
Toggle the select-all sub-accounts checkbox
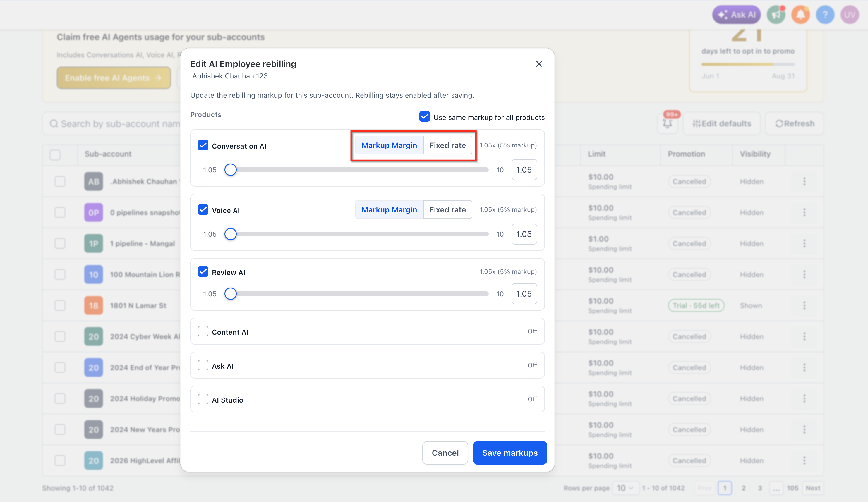[x=55, y=154]
